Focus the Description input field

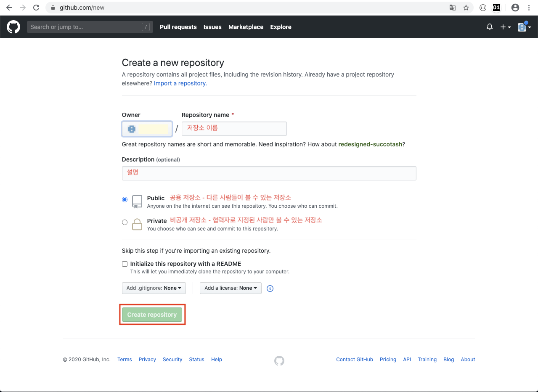coord(269,173)
